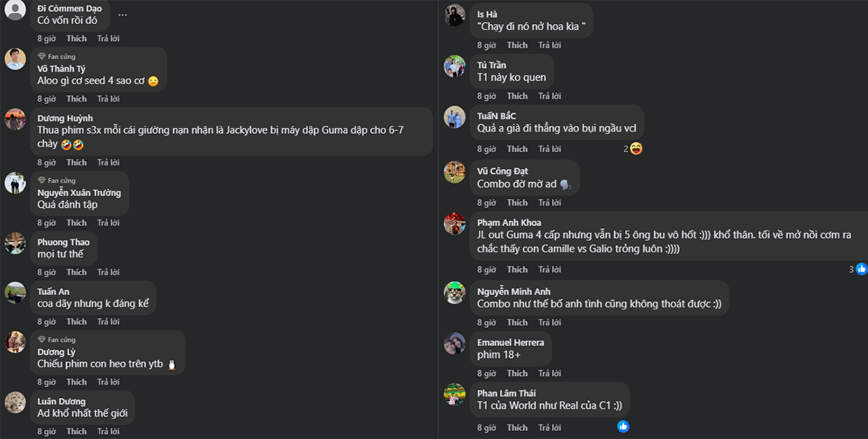This screenshot has width=868, height=439.
Task: Reply to Tuấn An's comment
Action: [x=108, y=322]
